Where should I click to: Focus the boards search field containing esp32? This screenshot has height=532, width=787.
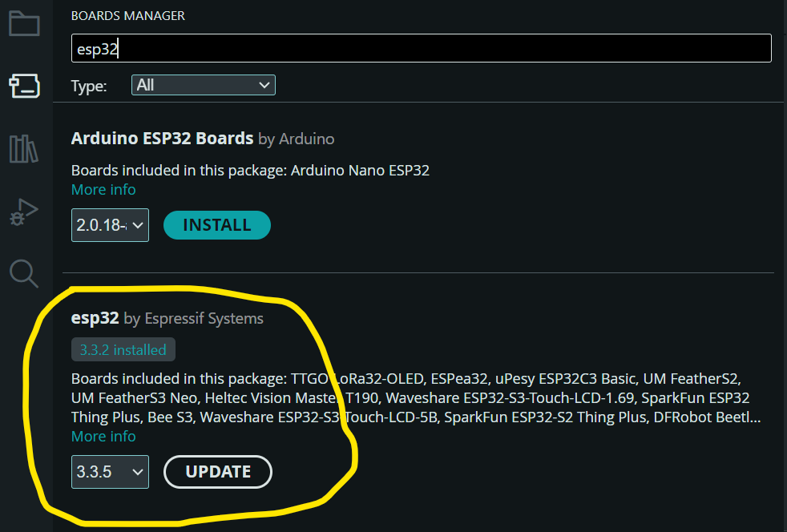click(421, 48)
